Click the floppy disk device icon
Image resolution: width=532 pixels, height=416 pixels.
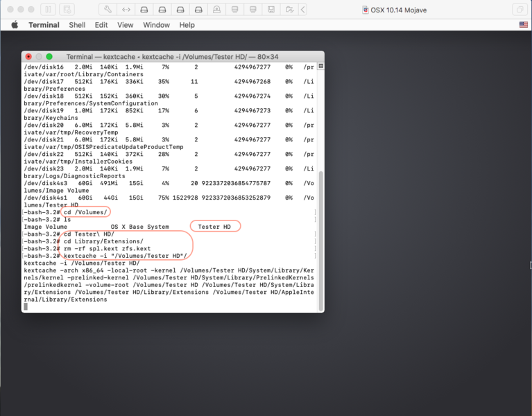click(271, 10)
